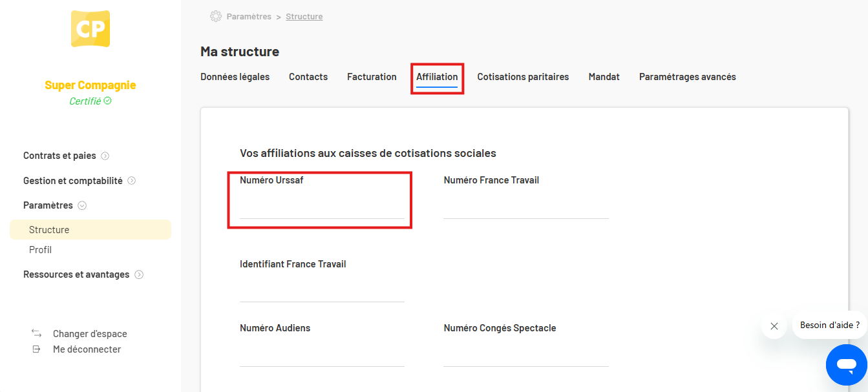Select Structure in the sidebar
Image resolution: width=868 pixels, height=392 pixels.
90,230
